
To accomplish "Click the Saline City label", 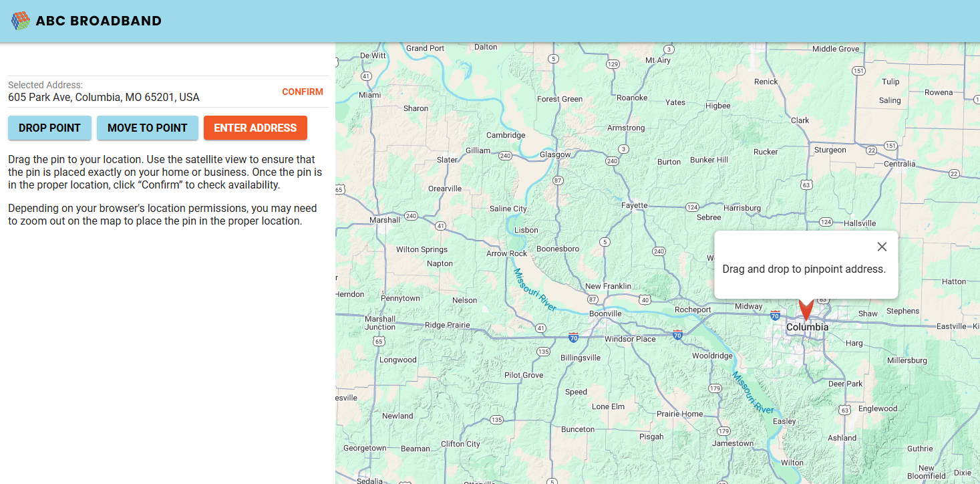I will pyautogui.click(x=508, y=209).
